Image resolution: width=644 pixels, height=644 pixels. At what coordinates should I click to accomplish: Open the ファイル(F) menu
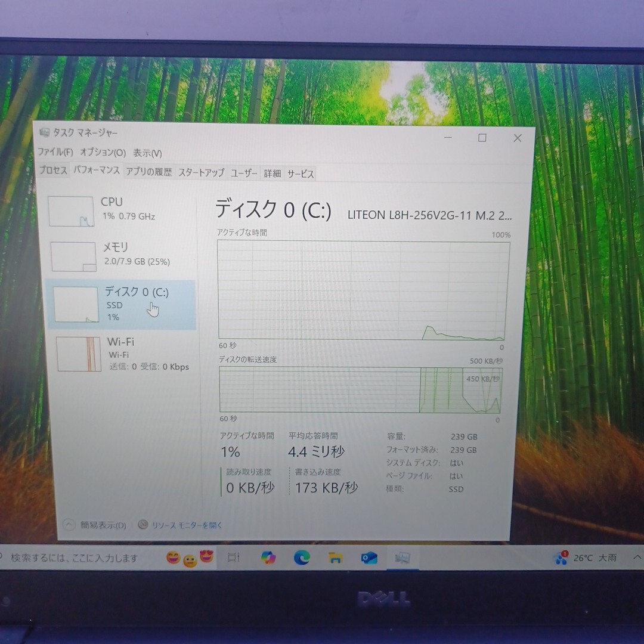point(55,152)
